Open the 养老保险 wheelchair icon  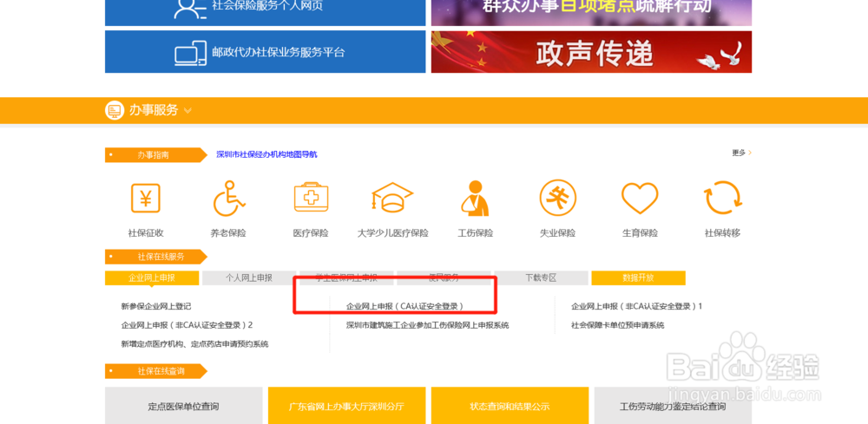pyautogui.click(x=228, y=198)
